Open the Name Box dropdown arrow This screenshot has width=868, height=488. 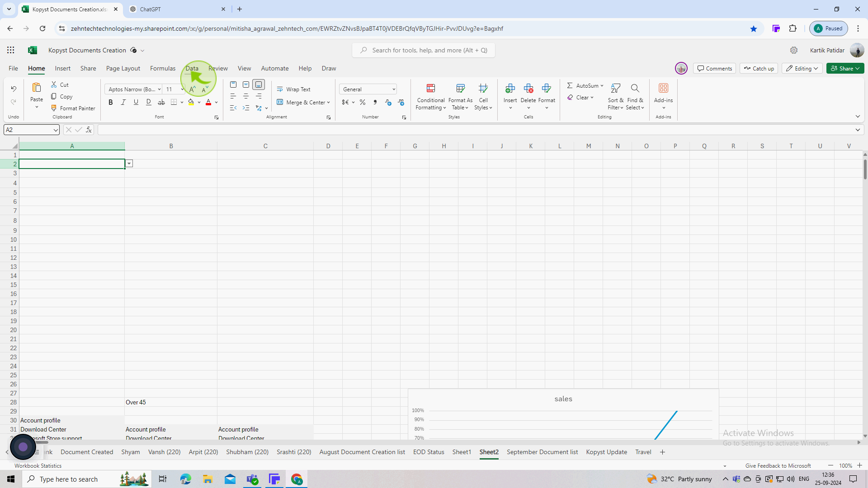tap(55, 130)
